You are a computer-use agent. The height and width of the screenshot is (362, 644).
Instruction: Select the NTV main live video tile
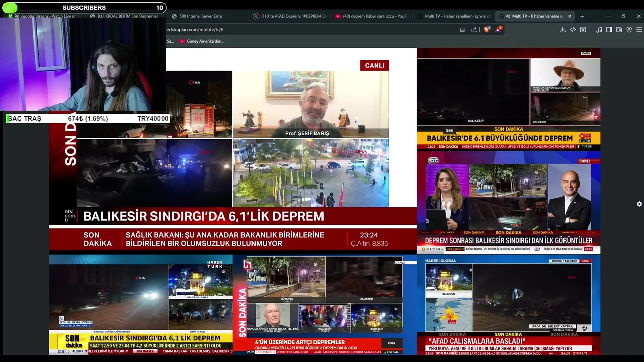point(232,151)
